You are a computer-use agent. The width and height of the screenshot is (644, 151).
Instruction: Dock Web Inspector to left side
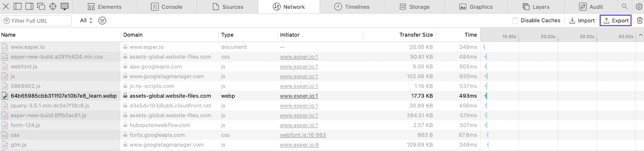tap(17, 6)
